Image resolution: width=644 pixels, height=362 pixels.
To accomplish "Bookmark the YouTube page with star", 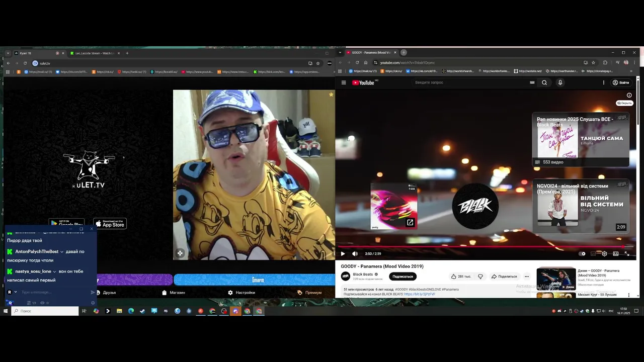I will pyautogui.click(x=594, y=63).
